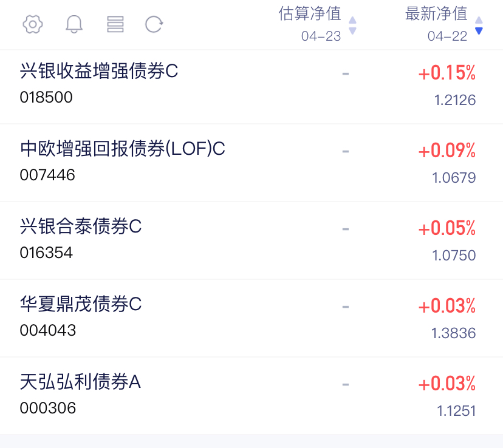Tap net value 1.2126
The width and height of the screenshot is (503, 448).
(x=455, y=100)
